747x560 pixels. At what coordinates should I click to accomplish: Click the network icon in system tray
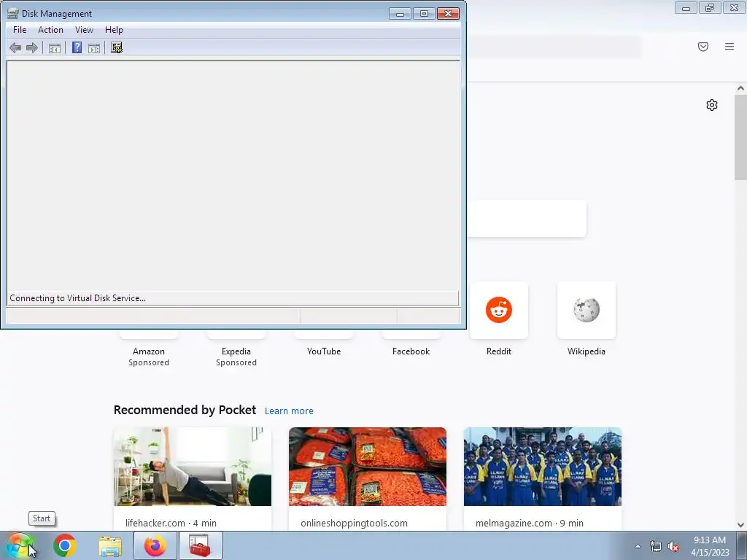tap(656, 547)
